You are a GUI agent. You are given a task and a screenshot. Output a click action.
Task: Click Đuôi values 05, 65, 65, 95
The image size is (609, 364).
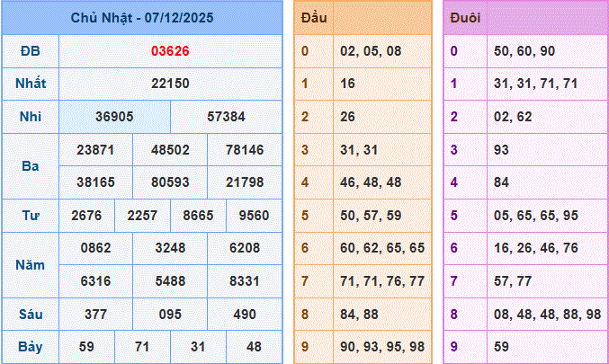536,216
